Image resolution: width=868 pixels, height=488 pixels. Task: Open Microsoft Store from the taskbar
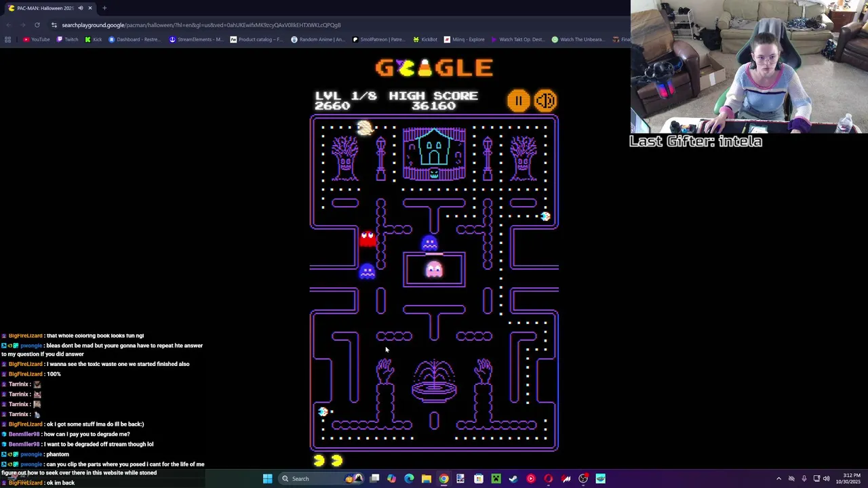tap(478, 479)
